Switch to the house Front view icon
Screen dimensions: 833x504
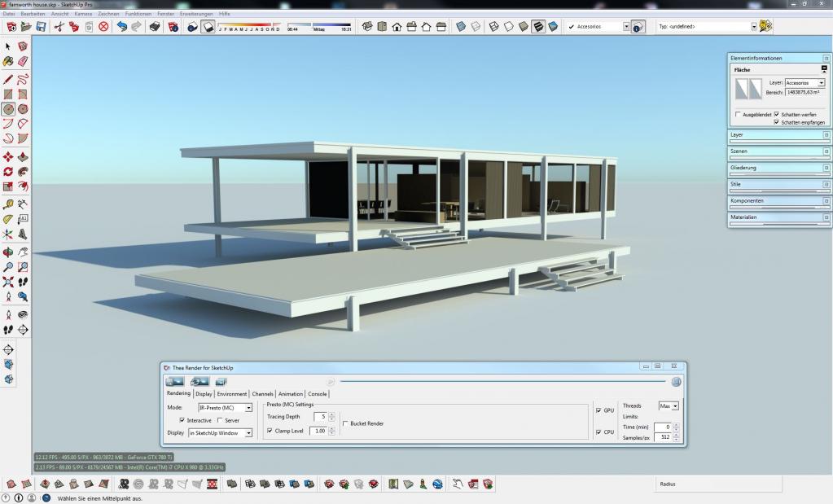(397, 27)
